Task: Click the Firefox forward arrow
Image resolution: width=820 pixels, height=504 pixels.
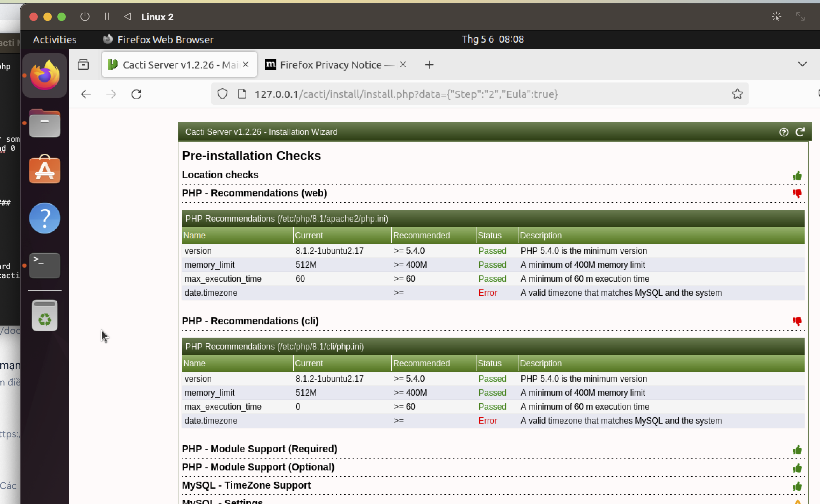Action: 111,94
